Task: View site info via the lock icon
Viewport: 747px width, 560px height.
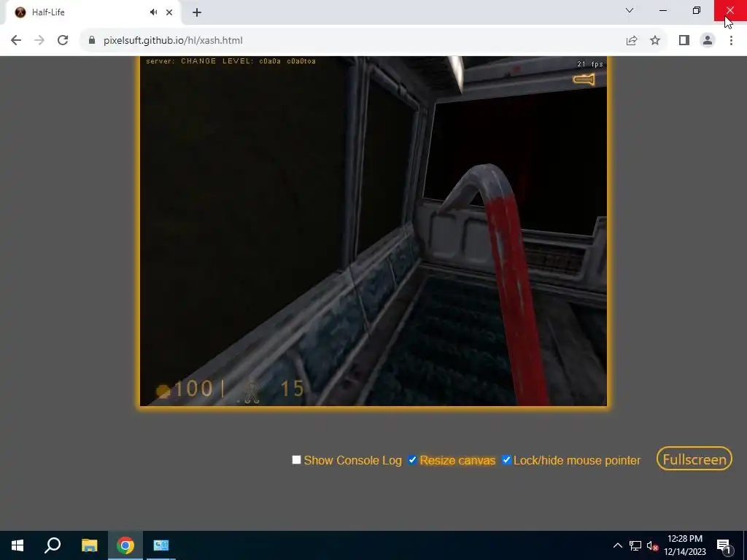Action: coord(91,41)
